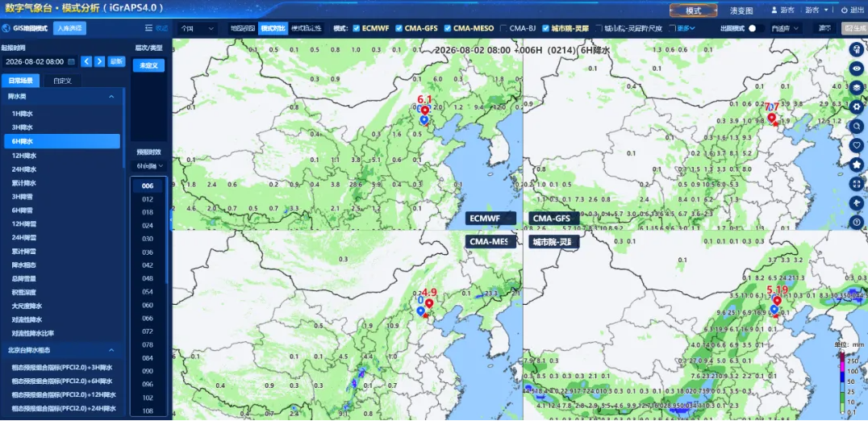Click the blue location pin on ECMWF map
This screenshot has height=421, width=868.
[424, 119]
